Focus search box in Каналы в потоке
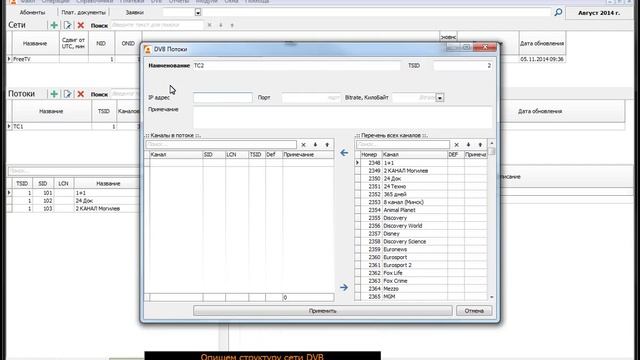 click(x=221, y=145)
